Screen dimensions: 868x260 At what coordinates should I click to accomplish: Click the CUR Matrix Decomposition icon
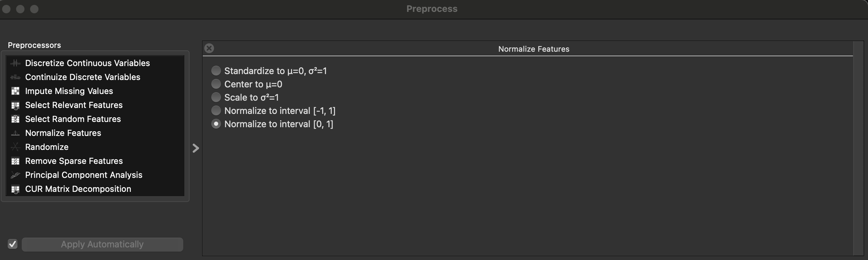[15, 189]
